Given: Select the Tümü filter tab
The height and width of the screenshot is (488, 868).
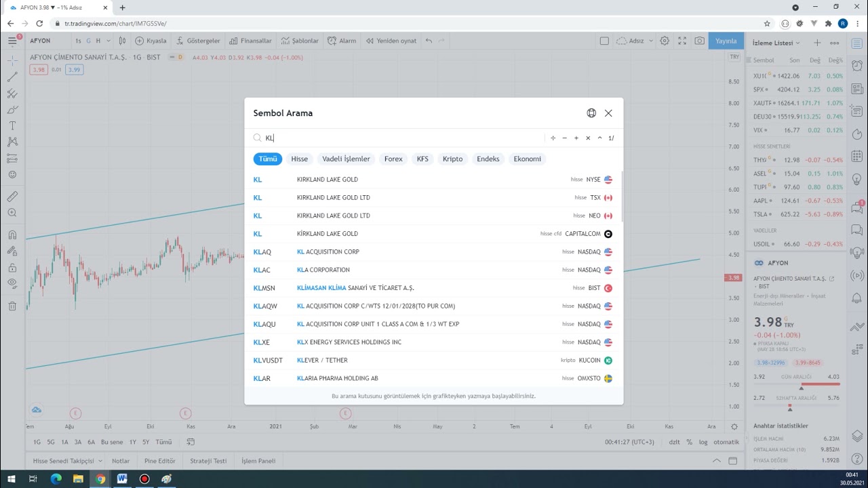Looking at the screenshot, I should pyautogui.click(x=268, y=159).
